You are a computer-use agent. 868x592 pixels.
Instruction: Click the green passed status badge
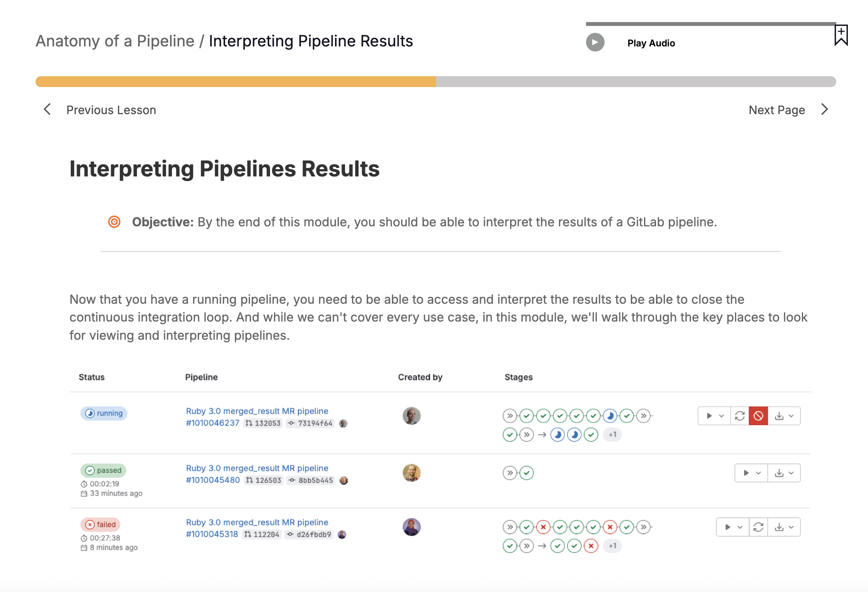coord(103,470)
